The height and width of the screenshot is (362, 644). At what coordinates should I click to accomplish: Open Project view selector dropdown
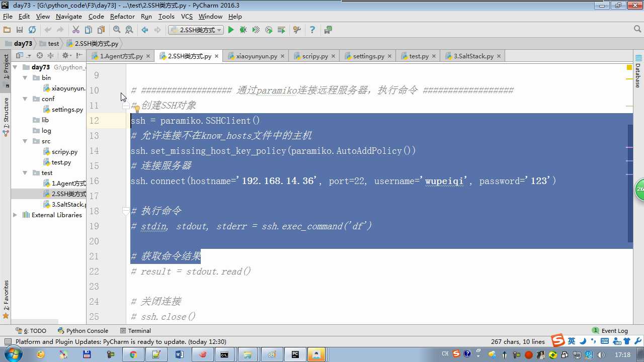click(23, 56)
